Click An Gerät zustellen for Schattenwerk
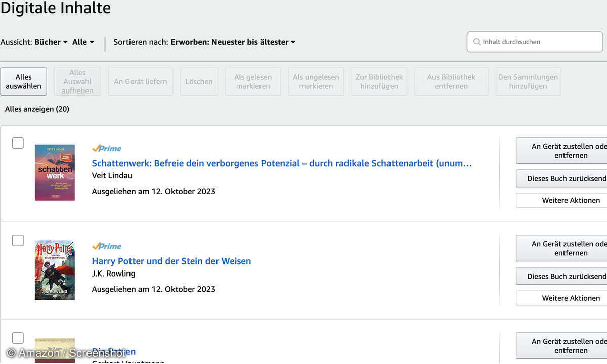The height and width of the screenshot is (364, 607). (x=561, y=151)
